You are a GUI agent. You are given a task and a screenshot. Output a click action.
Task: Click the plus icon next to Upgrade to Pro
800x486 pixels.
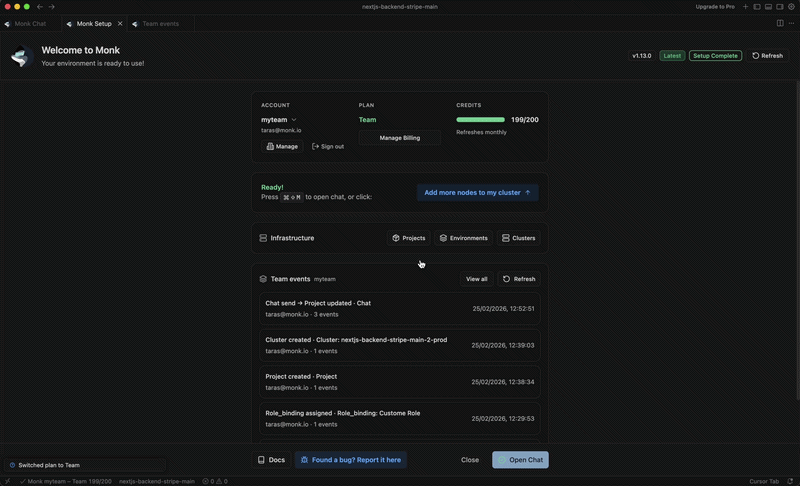coord(745,7)
